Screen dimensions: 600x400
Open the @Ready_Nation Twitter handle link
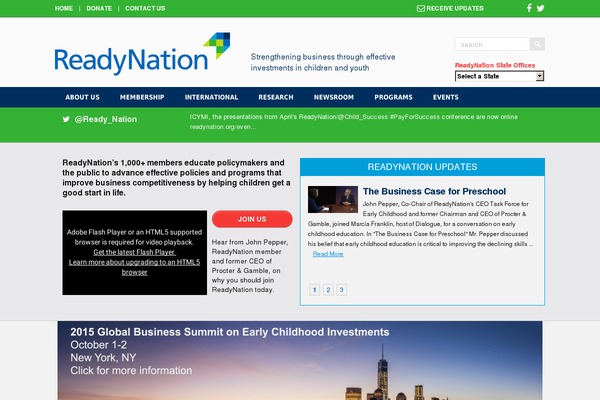click(x=106, y=119)
